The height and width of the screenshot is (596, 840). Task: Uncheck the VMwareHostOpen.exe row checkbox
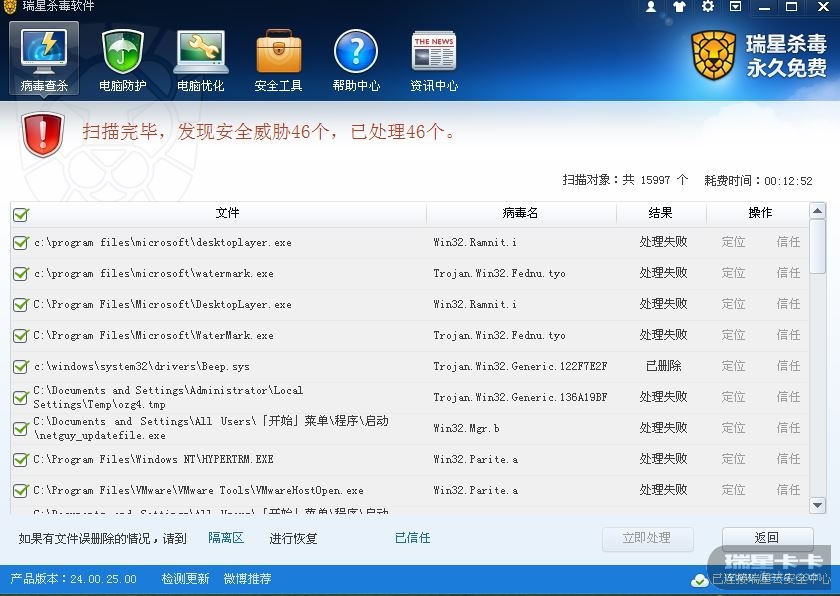[x=21, y=491]
